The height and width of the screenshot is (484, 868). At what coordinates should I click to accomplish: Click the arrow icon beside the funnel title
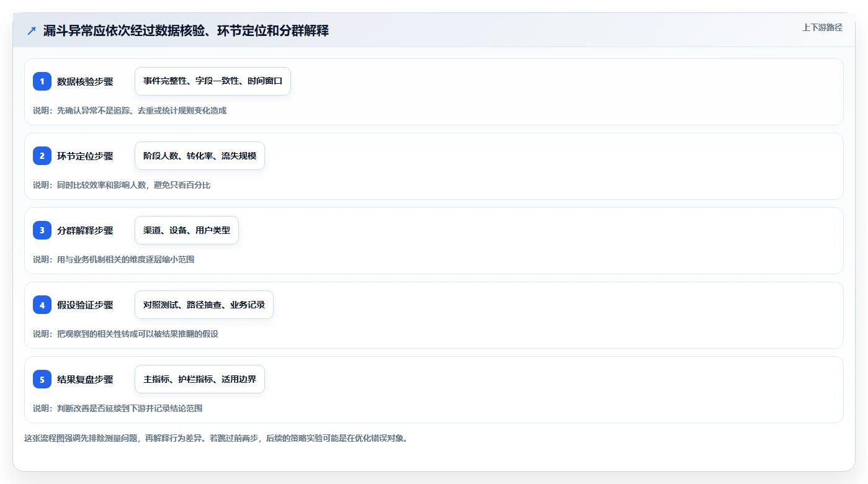tap(32, 30)
